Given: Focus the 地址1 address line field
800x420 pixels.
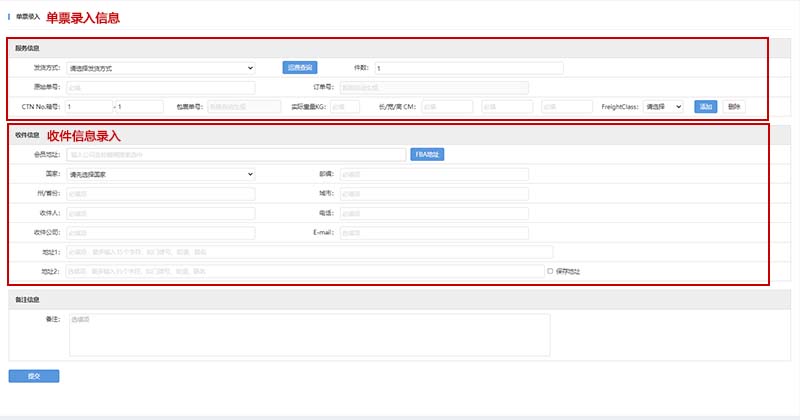Looking at the screenshot, I should click(309, 252).
